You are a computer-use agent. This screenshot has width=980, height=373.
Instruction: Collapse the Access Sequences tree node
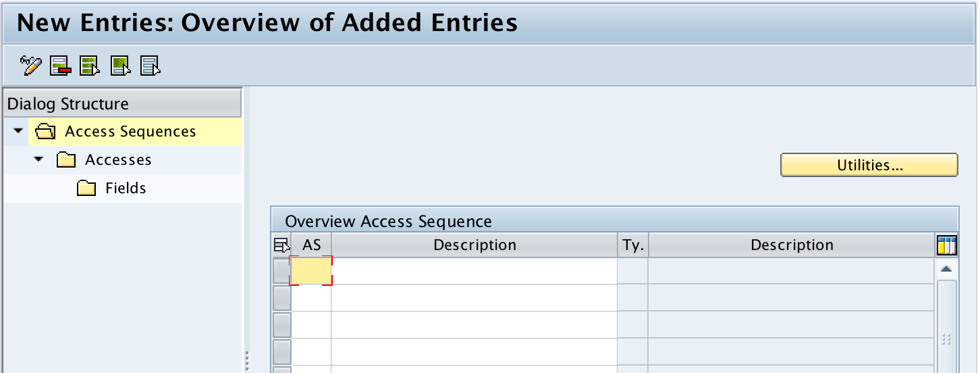coord(18,131)
